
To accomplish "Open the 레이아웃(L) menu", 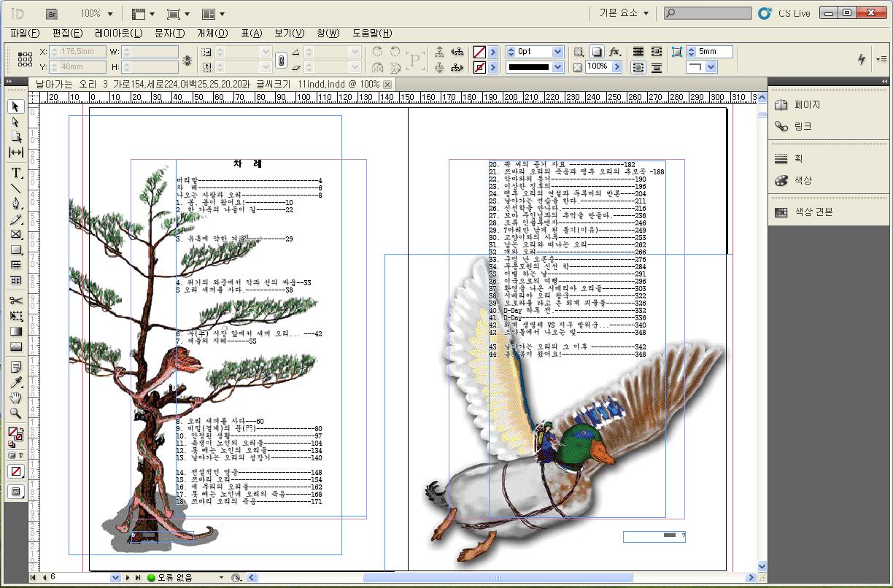I will pyautogui.click(x=118, y=34).
